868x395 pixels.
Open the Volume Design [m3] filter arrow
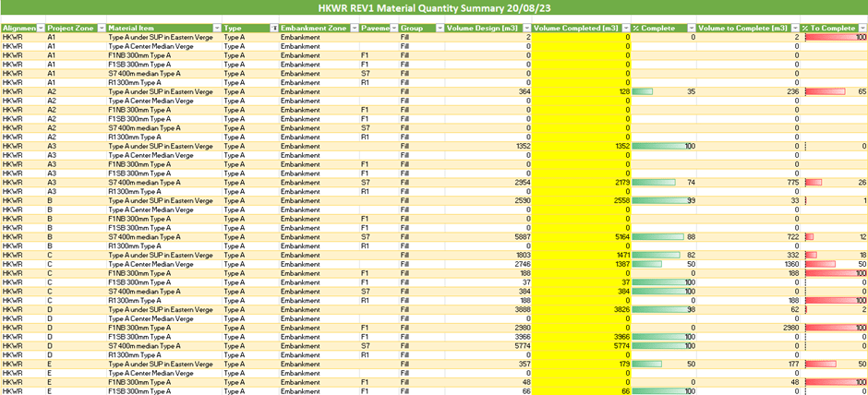pos(526,29)
